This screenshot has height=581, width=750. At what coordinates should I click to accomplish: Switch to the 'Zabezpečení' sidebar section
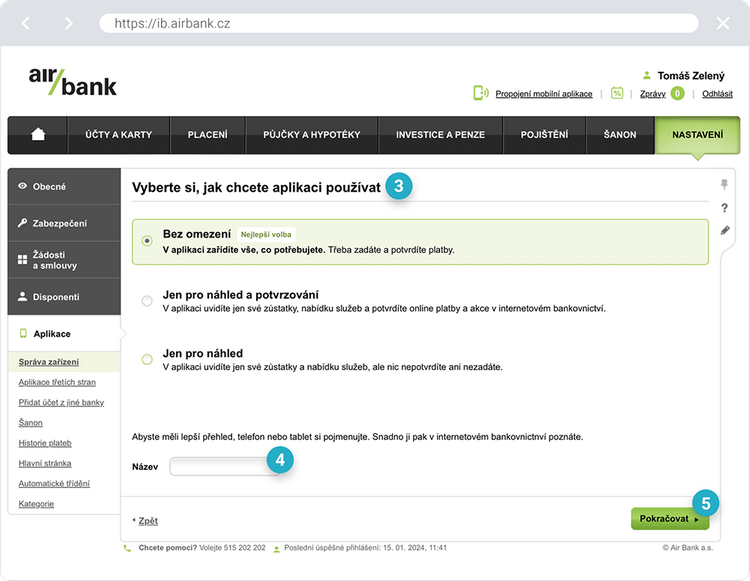tap(63, 223)
